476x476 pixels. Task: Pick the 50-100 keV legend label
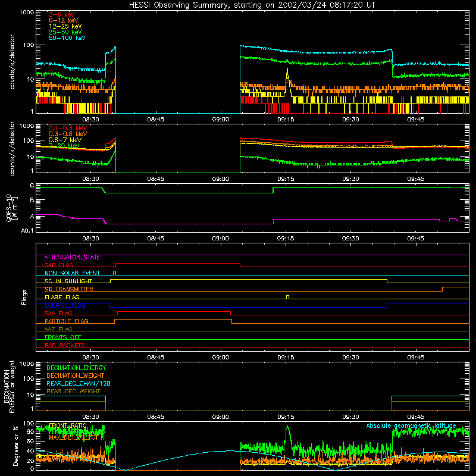click(67, 38)
